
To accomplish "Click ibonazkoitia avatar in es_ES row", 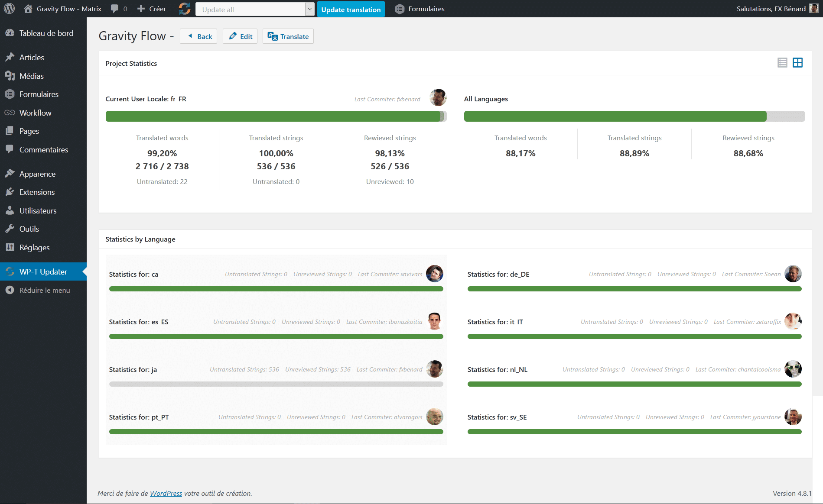I will [x=435, y=321].
